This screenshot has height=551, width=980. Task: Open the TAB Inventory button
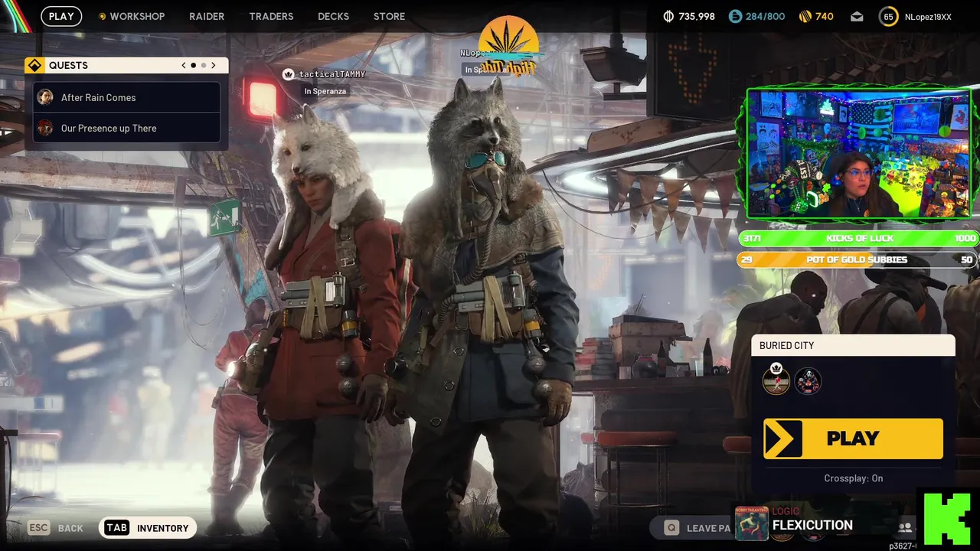[147, 528]
